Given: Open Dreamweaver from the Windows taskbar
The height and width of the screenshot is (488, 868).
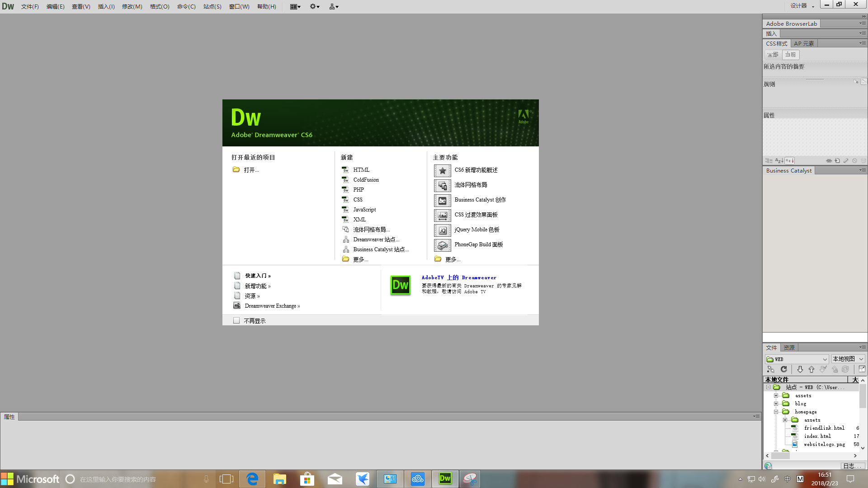Looking at the screenshot, I should click(x=445, y=479).
